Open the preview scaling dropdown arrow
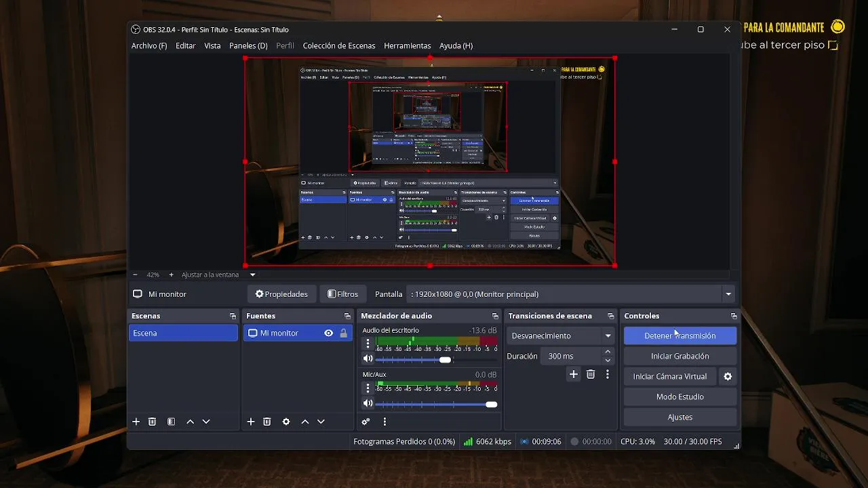Viewport: 868px width, 488px height. tap(252, 274)
